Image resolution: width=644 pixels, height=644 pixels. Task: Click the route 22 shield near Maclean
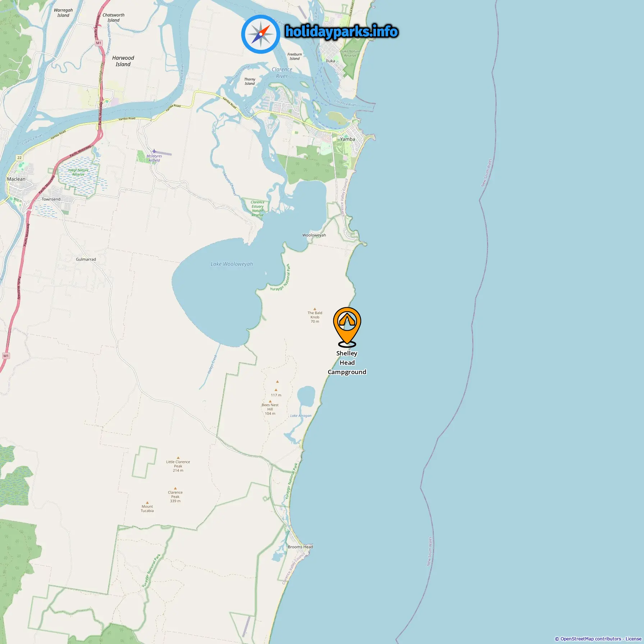19,157
